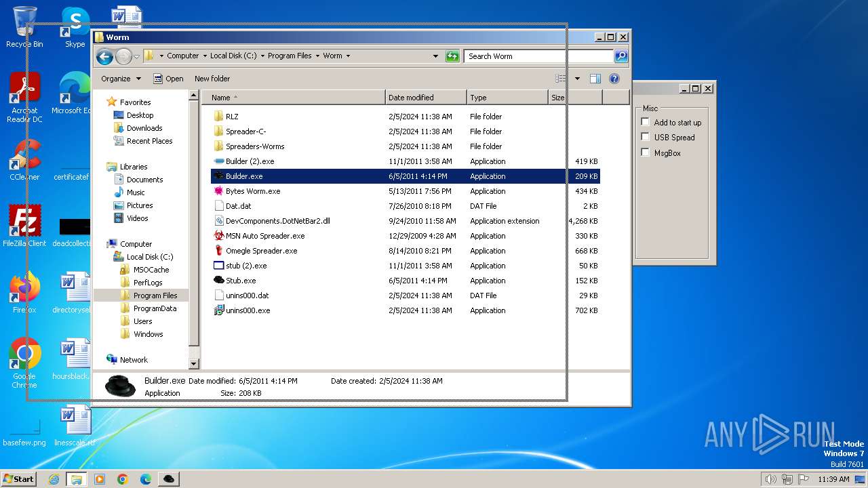This screenshot has width=868, height=488.
Task: Expand recent pages dropdown beside Forward button
Action: coord(136,56)
